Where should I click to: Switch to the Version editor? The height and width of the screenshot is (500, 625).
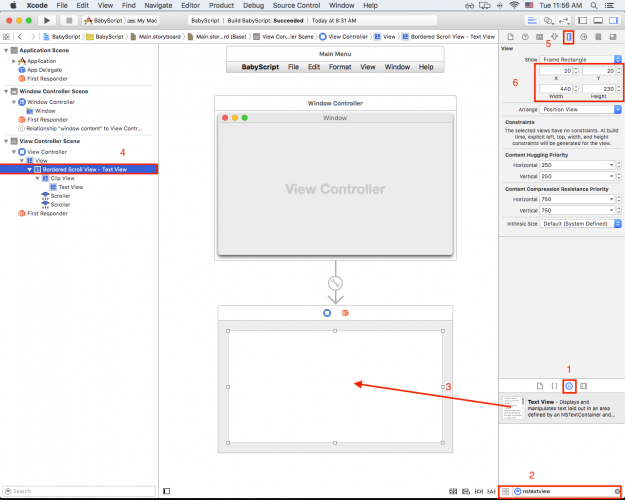click(x=564, y=20)
